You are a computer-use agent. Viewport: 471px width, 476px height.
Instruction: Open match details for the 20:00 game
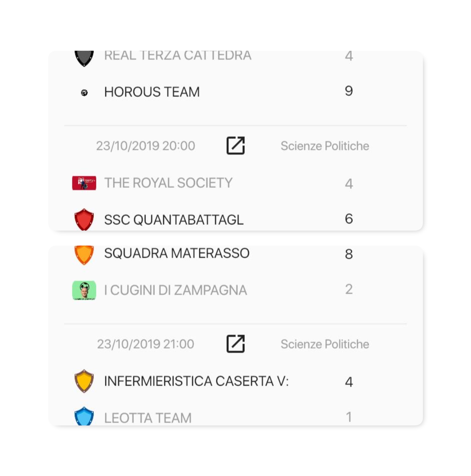tap(235, 145)
